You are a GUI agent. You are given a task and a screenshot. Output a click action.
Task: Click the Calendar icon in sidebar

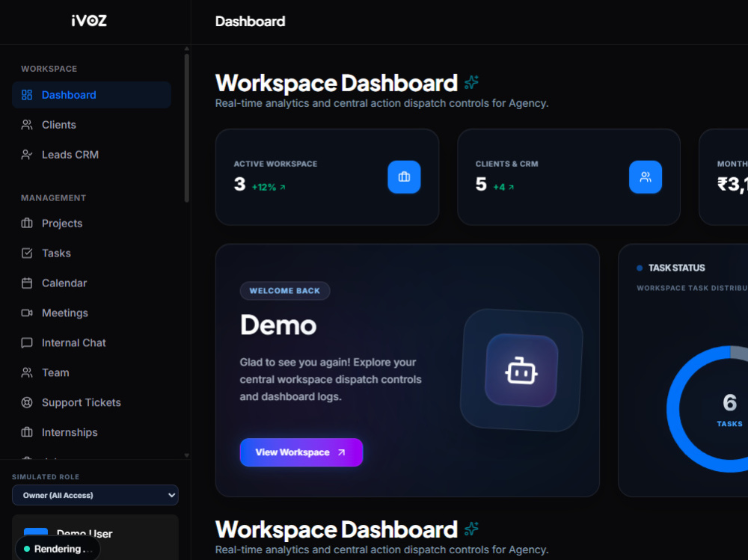click(x=27, y=283)
